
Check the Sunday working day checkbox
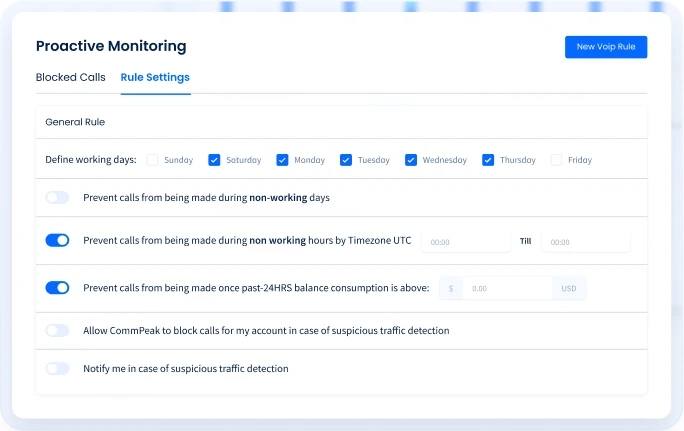153,160
